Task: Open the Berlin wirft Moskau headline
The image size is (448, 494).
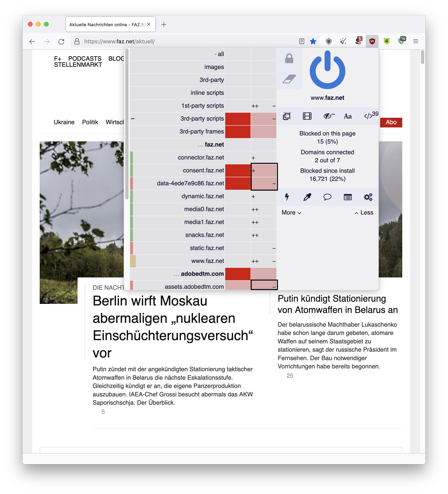Action: (x=173, y=327)
